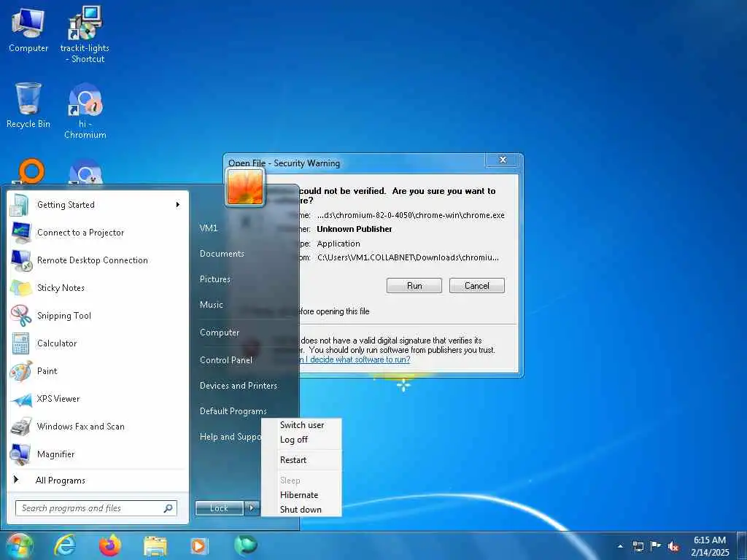747x560 pixels.
Task: Open Action Center flag icon
Action: tap(656, 546)
